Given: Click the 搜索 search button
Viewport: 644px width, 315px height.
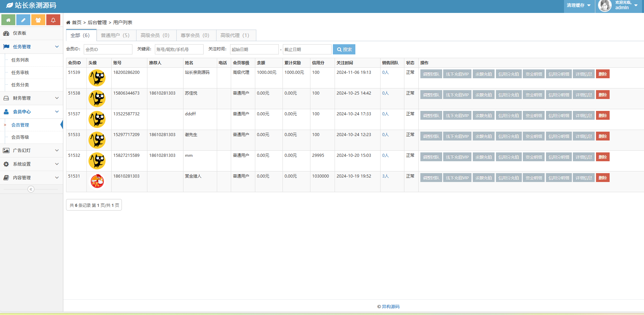Looking at the screenshot, I should click(x=344, y=49).
